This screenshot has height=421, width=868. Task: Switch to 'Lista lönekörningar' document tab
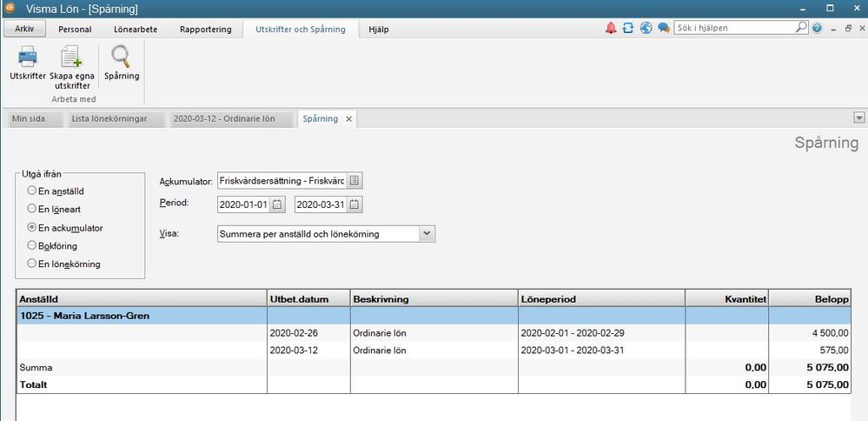(109, 118)
